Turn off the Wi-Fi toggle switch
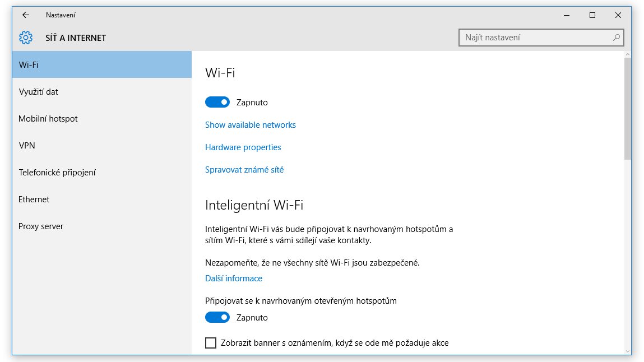This screenshot has height=362, width=644. (x=217, y=102)
